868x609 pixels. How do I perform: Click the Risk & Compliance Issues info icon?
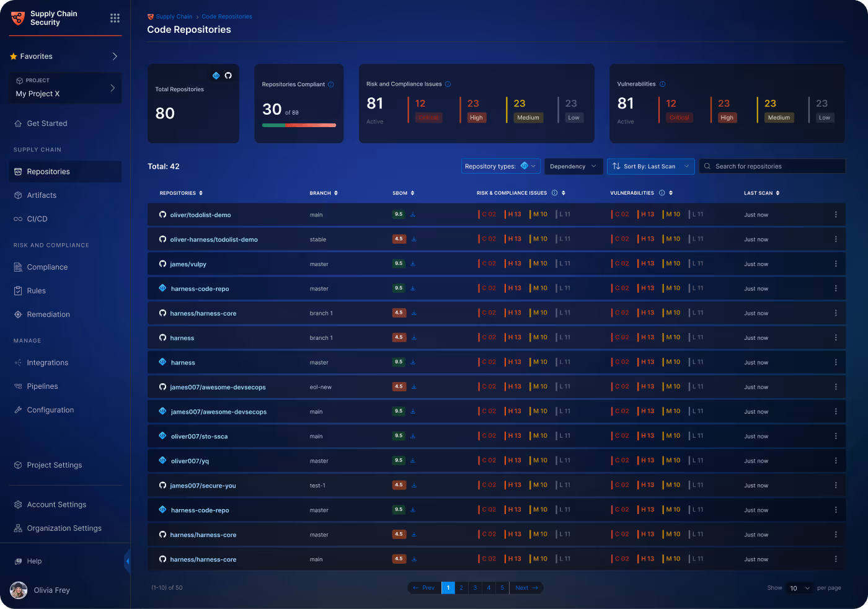point(554,193)
